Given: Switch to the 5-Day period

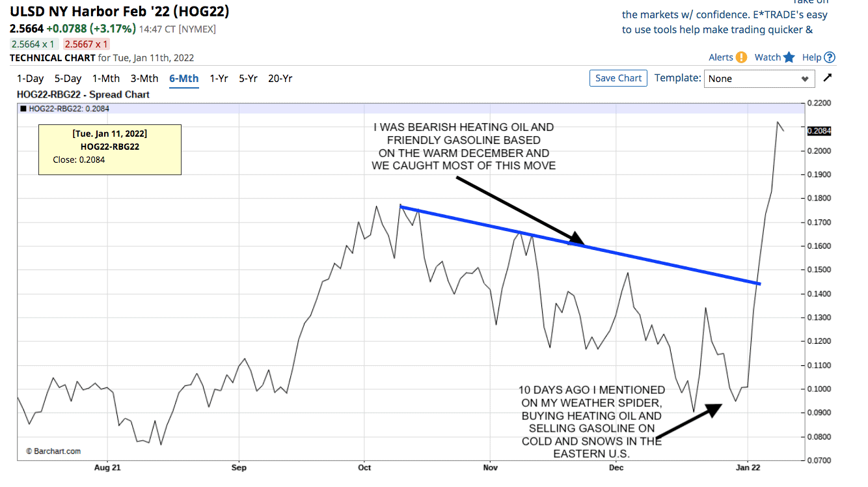Looking at the screenshot, I should [68, 78].
